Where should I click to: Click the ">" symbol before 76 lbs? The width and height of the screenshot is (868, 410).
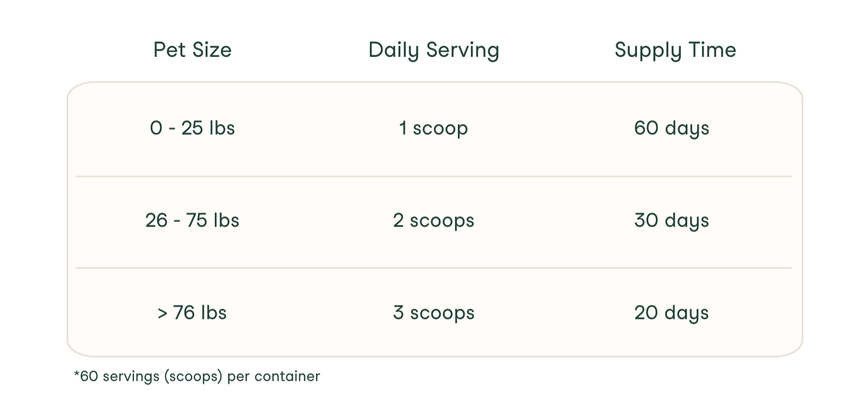click(162, 313)
